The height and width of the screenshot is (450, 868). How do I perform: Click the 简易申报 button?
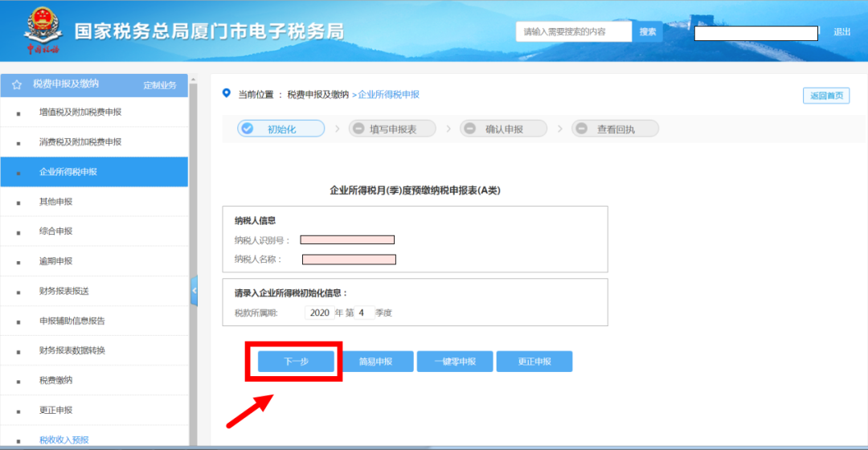375,362
